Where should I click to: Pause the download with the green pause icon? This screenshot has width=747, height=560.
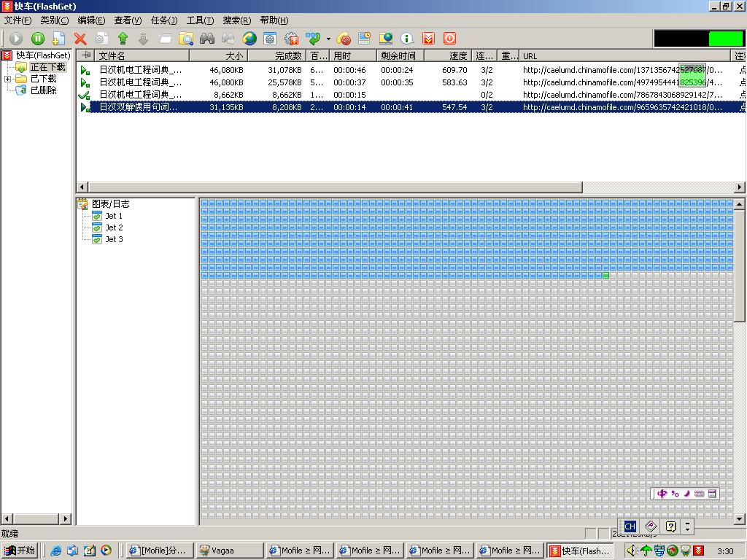(x=38, y=39)
